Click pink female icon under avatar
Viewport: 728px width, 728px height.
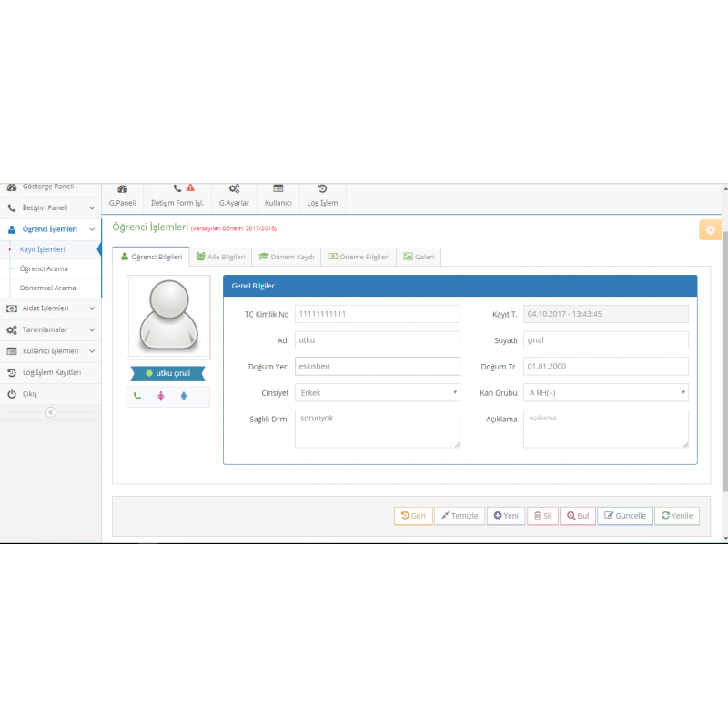(161, 396)
